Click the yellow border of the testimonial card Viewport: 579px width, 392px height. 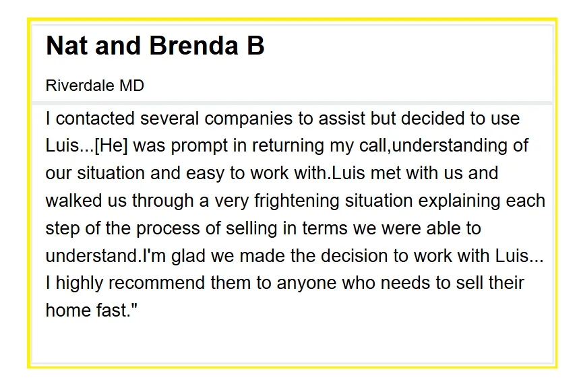click(292, 19)
